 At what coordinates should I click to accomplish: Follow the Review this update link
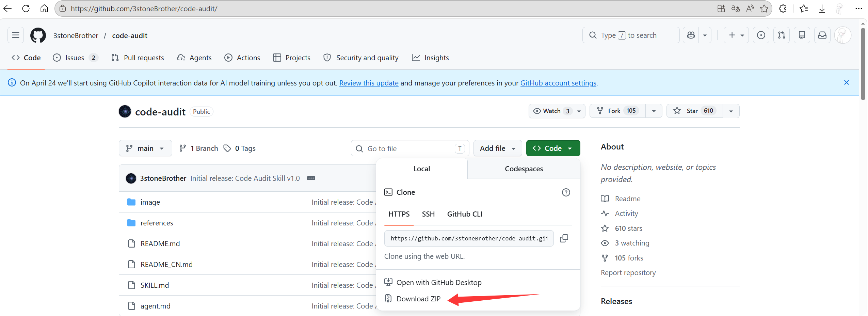coord(369,83)
